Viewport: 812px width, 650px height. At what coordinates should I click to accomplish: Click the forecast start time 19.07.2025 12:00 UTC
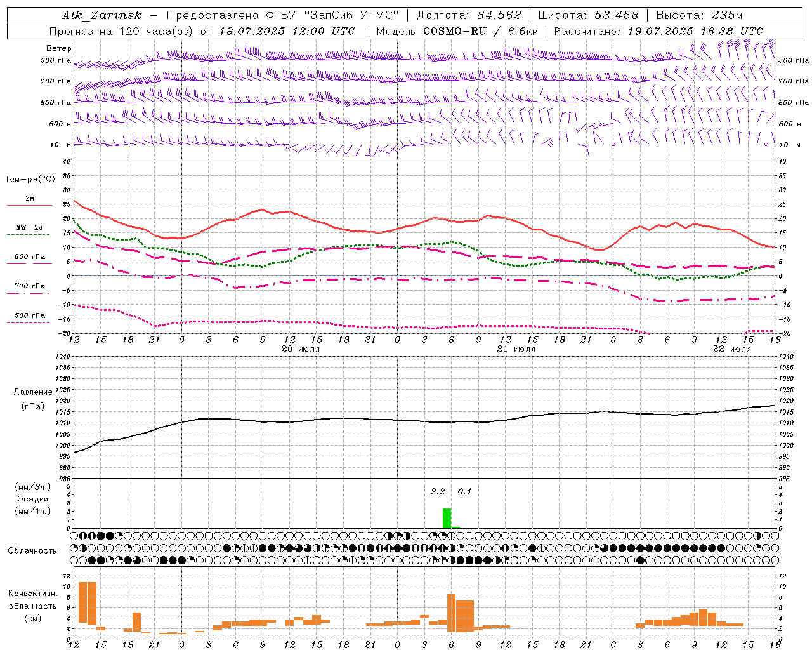(287, 31)
